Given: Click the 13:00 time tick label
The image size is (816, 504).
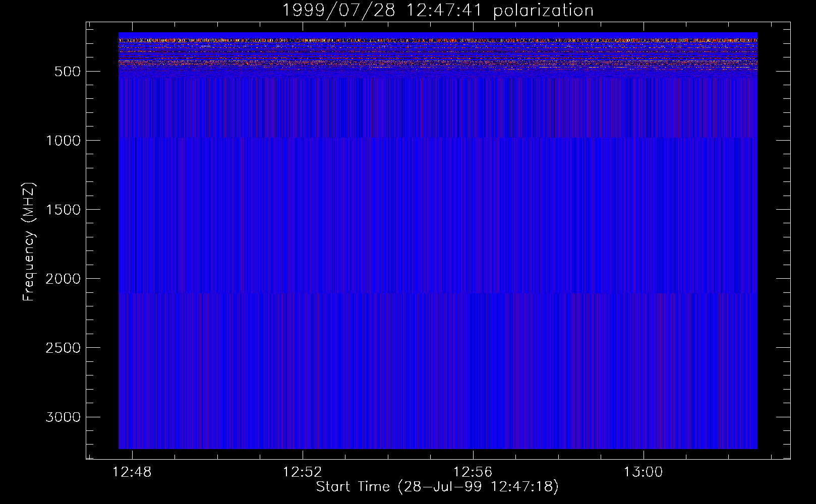Looking at the screenshot, I should pyautogui.click(x=644, y=472).
